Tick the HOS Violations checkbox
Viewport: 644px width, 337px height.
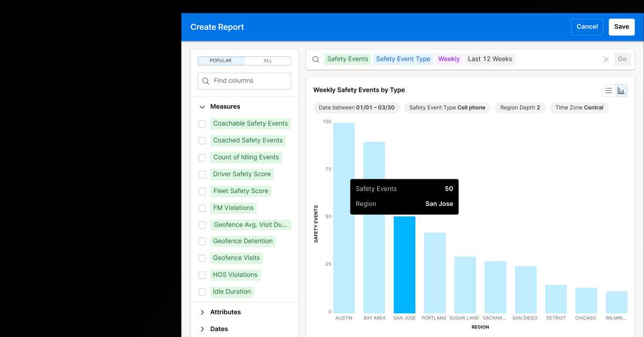[x=202, y=275]
